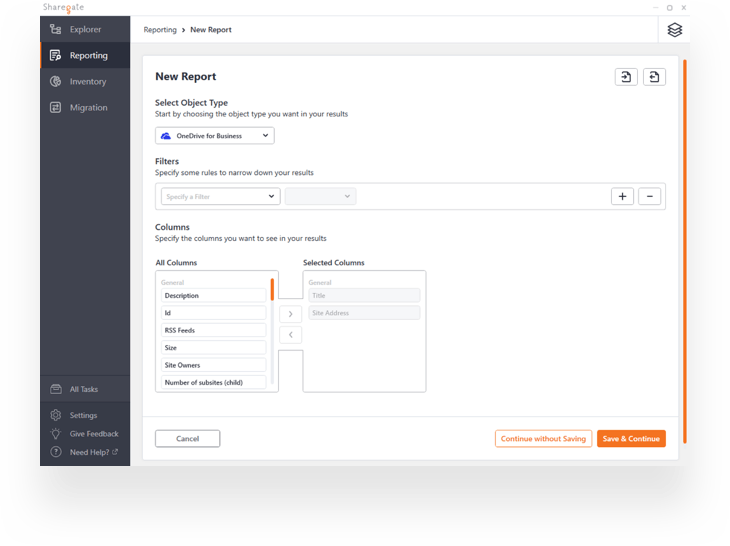
Task: Select Id in All Columns
Action: [214, 313]
